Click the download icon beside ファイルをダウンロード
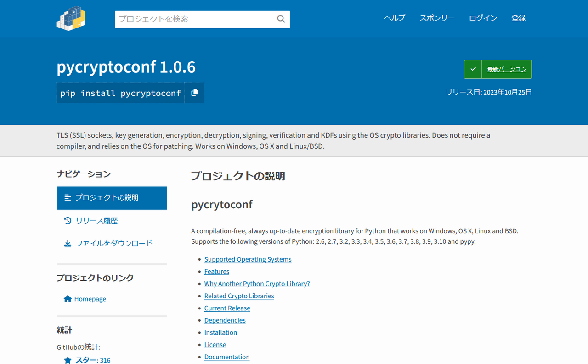The image size is (588, 364). coord(68,243)
